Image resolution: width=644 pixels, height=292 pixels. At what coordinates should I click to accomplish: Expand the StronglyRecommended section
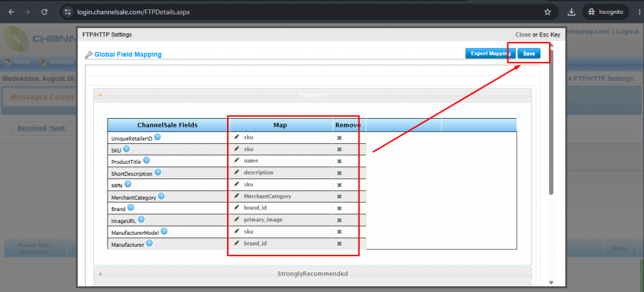[x=312, y=274]
